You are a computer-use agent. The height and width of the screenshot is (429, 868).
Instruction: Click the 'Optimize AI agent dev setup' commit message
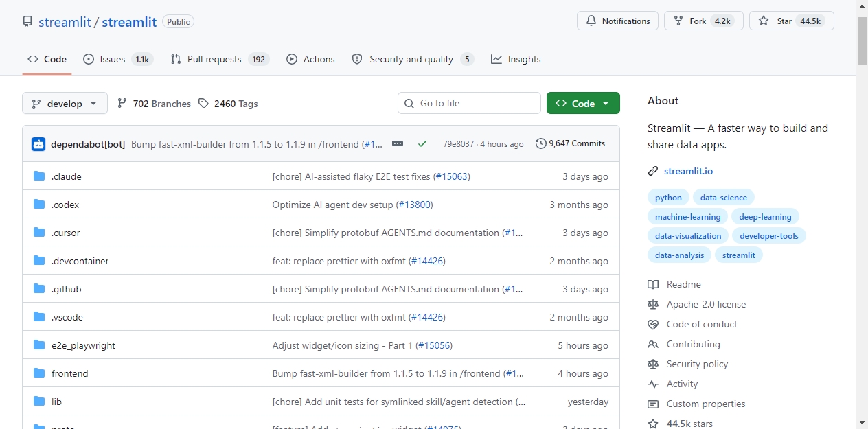[x=333, y=205]
